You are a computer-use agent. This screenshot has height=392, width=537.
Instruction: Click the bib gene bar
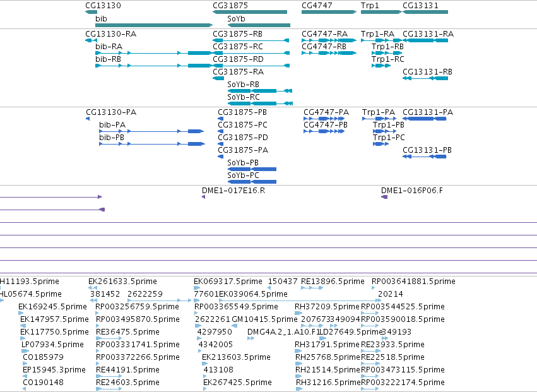tap(154, 25)
